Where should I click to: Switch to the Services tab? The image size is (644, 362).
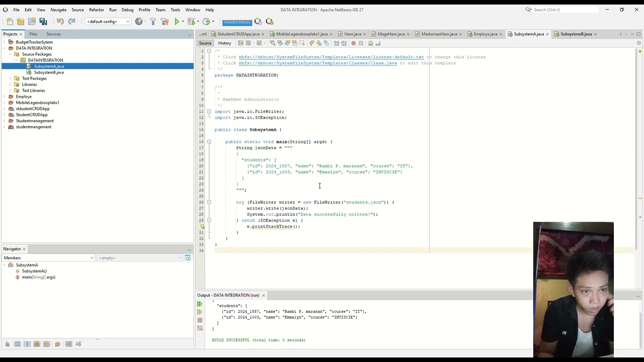point(53,34)
